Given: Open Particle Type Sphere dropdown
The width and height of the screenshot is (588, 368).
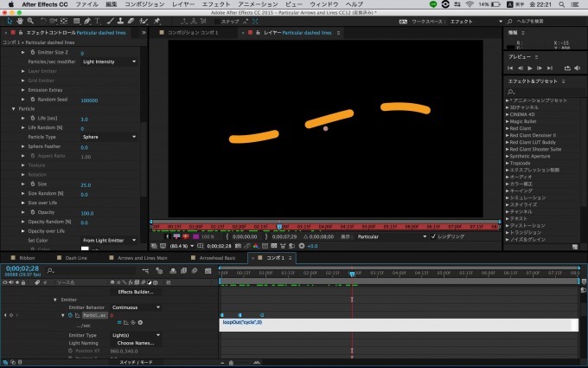Looking at the screenshot, I should pos(109,137).
